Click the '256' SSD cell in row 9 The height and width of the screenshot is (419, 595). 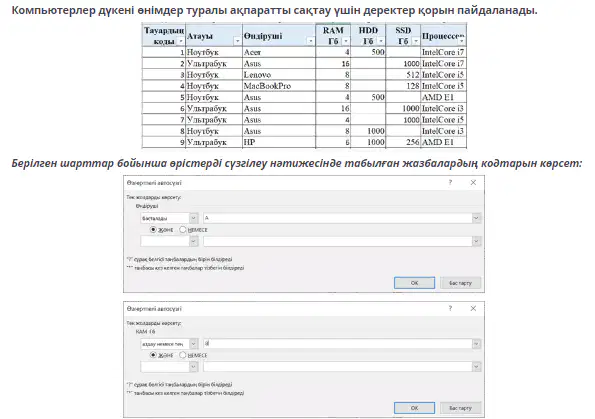pyautogui.click(x=403, y=142)
